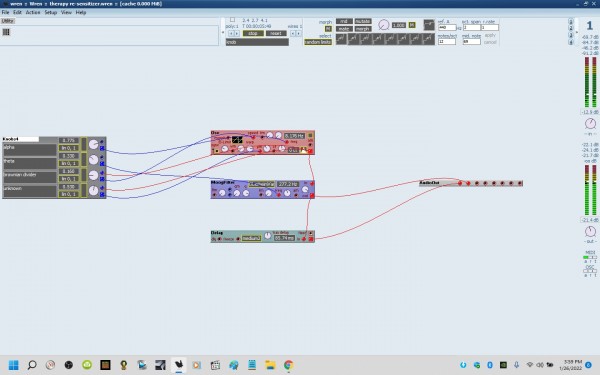Tick the small checkbox above the poly label
Screen dimensions: 600x375
pyautogui.click(x=232, y=20)
